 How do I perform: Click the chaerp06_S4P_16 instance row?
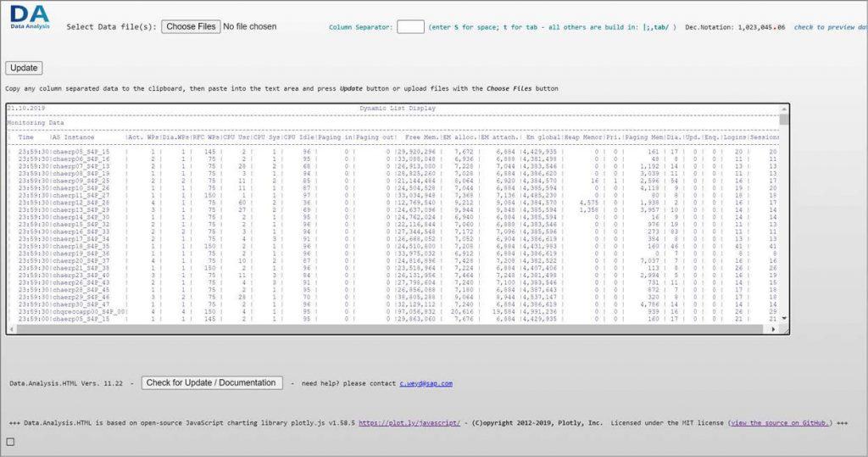click(x=392, y=159)
